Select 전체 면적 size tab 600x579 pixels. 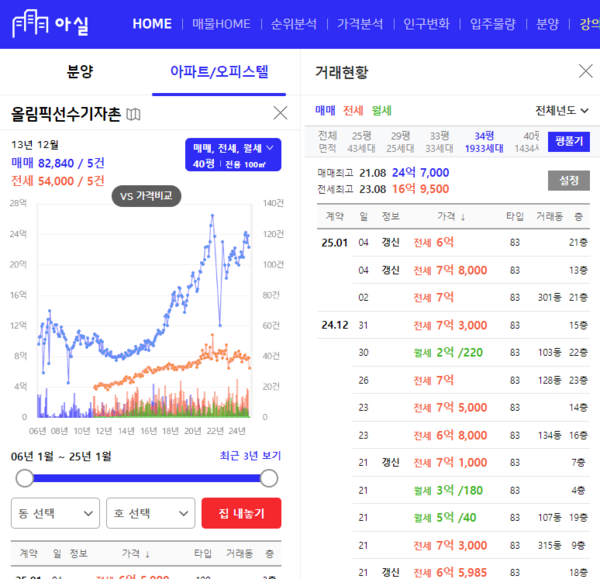(328, 142)
